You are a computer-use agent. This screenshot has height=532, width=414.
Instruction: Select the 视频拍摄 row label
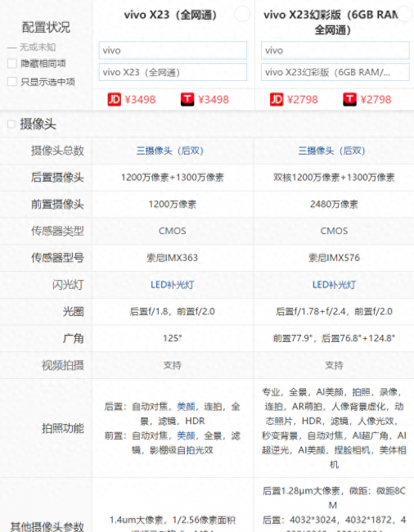[x=63, y=365]
